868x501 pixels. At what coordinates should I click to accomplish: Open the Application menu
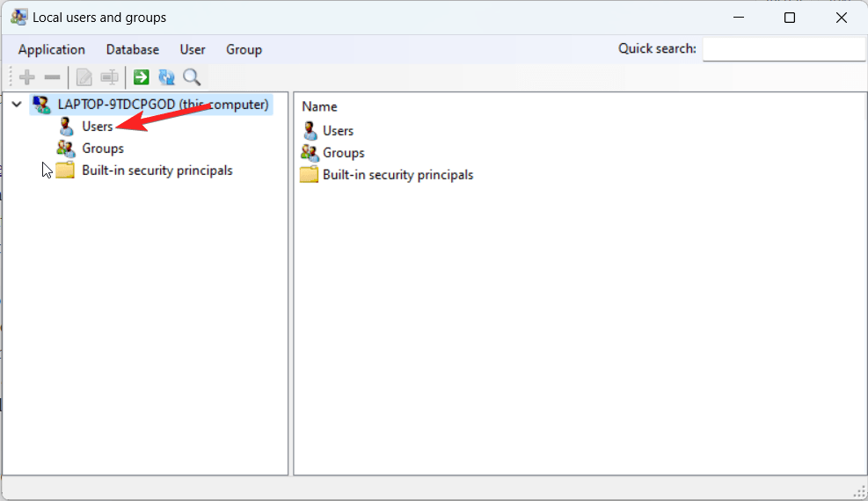(x=52, y=50)
